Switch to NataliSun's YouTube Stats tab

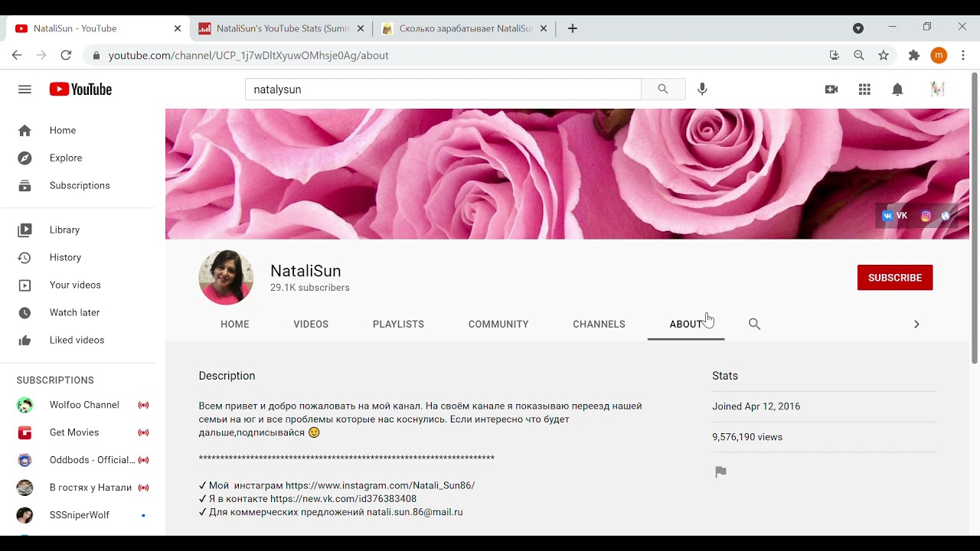click(281, 28)
